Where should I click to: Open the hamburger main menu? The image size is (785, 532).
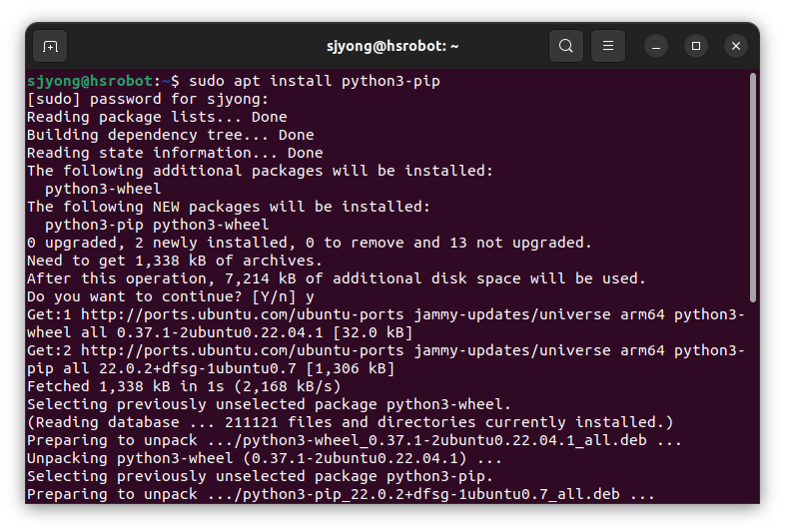point(608,46)
